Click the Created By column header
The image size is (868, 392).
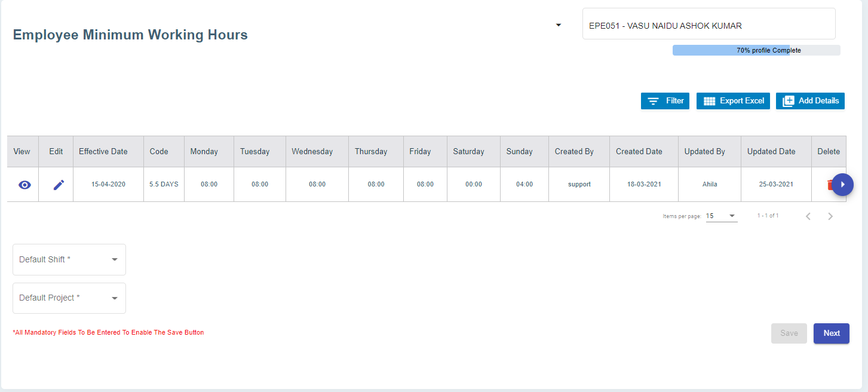tap(574, 152)
